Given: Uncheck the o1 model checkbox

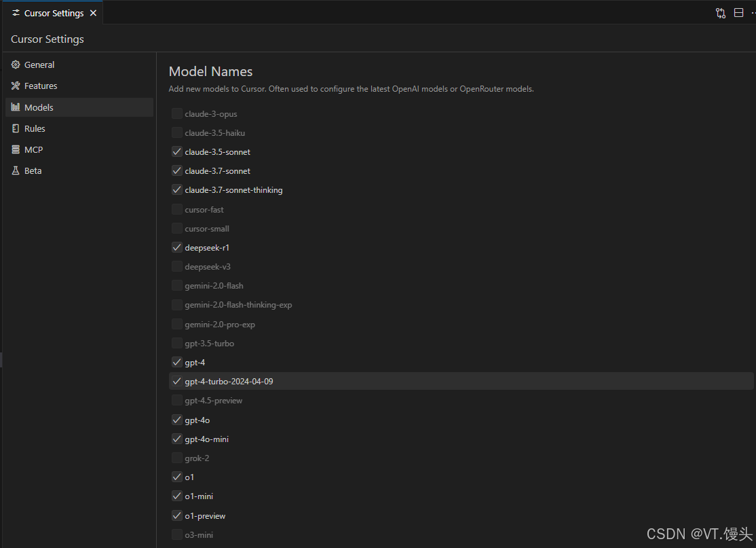Looking at the screenshot, I should tap(177, 477).
